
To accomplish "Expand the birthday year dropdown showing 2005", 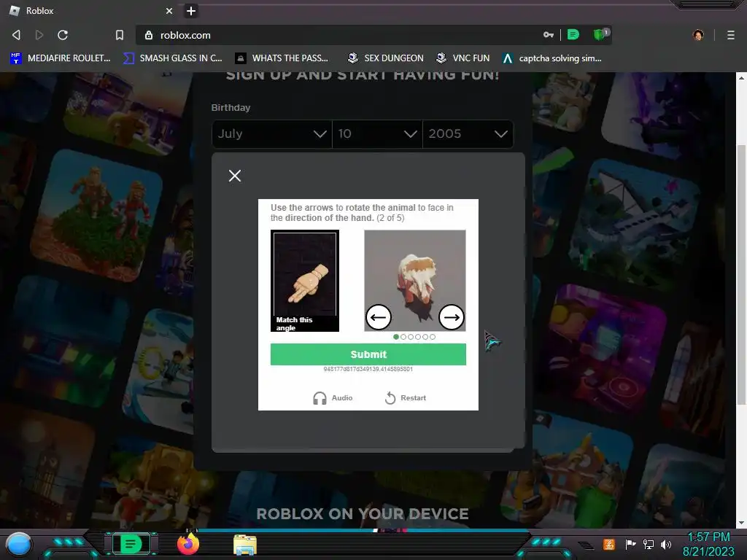I will 468,134.
